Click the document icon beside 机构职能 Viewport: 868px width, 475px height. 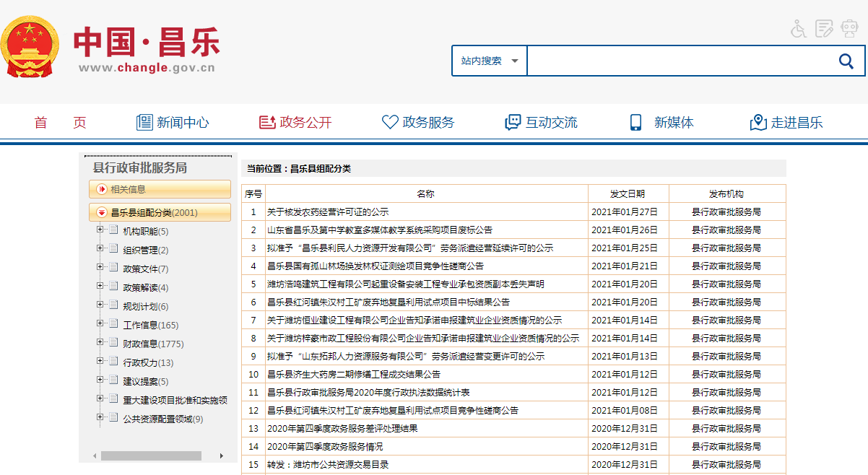(113, 231)
